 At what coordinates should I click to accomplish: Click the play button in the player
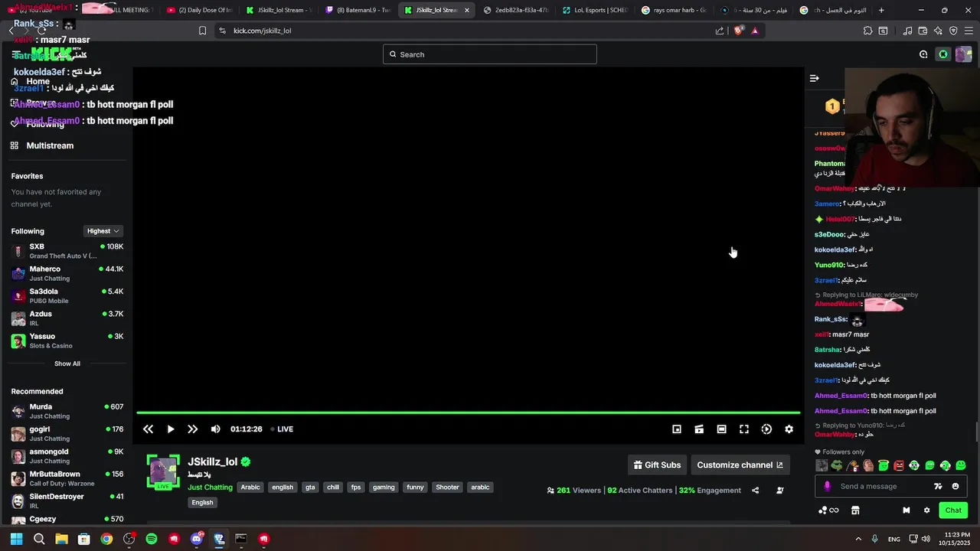pyautogui.click(x=171, y=429)
